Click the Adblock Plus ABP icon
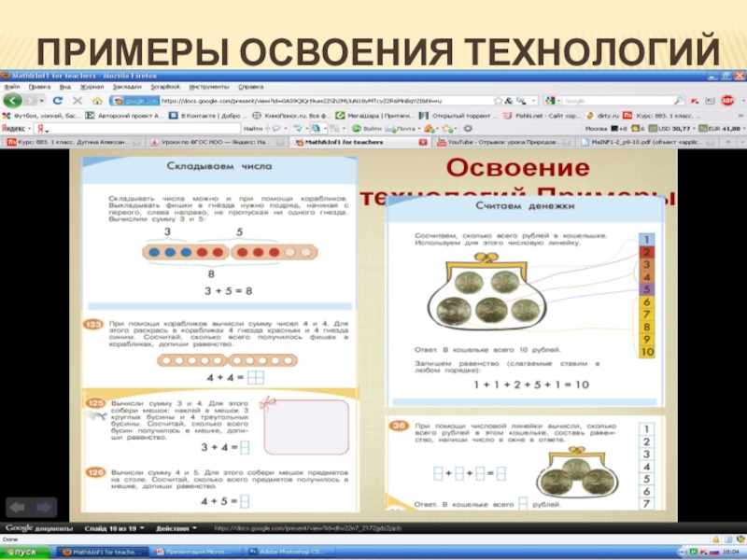Image resolution: width=747 pixels, height=560 pixels. click(726, 100)
